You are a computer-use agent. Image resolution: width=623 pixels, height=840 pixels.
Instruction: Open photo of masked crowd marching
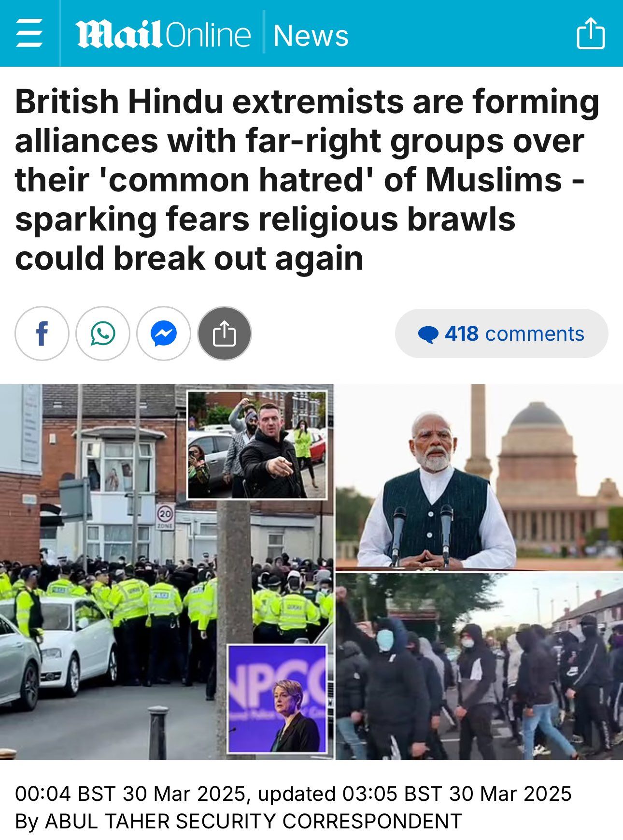480,666
